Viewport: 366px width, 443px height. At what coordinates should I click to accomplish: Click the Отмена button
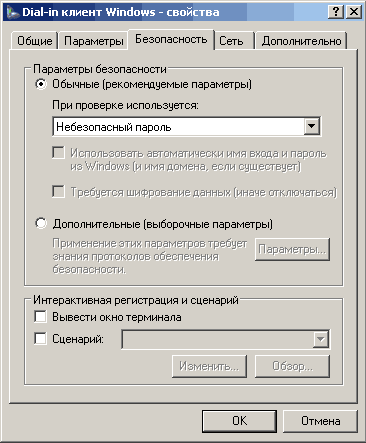320,421
